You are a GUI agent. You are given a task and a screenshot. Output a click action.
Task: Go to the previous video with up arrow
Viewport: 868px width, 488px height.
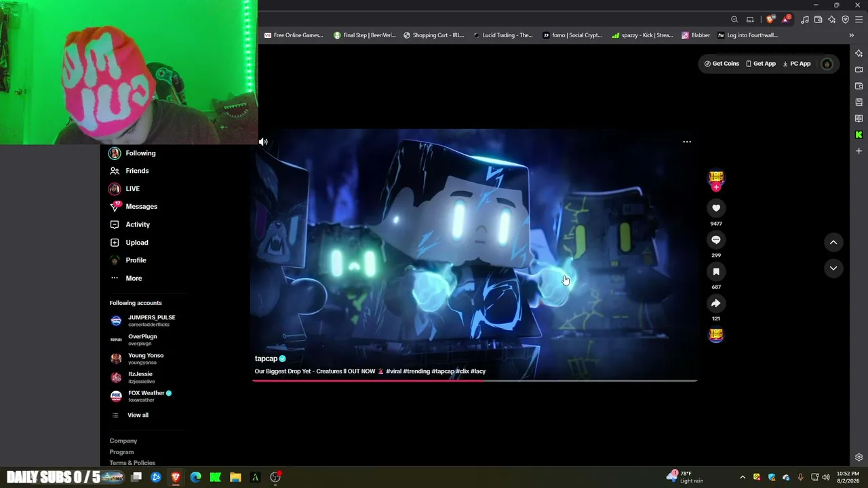coord(833,242)
